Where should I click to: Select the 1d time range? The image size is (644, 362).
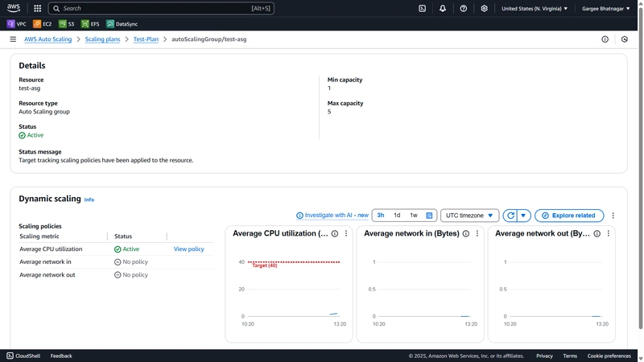397,216
